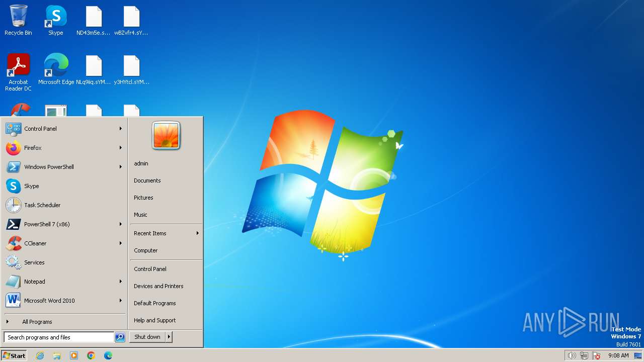This screenshot has width=644, height=362.
Task: Click the Show desktop tray button
Action: pos(638,355)
